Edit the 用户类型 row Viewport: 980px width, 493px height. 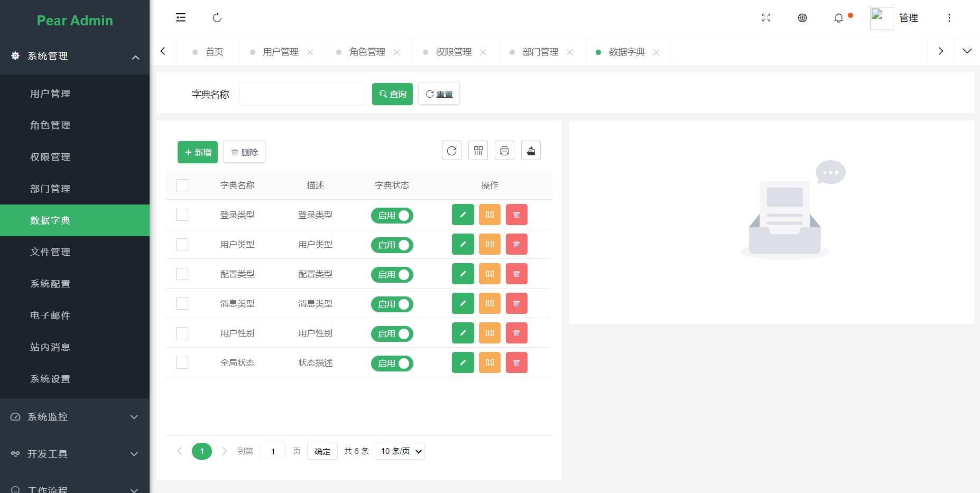click(463, 244)
